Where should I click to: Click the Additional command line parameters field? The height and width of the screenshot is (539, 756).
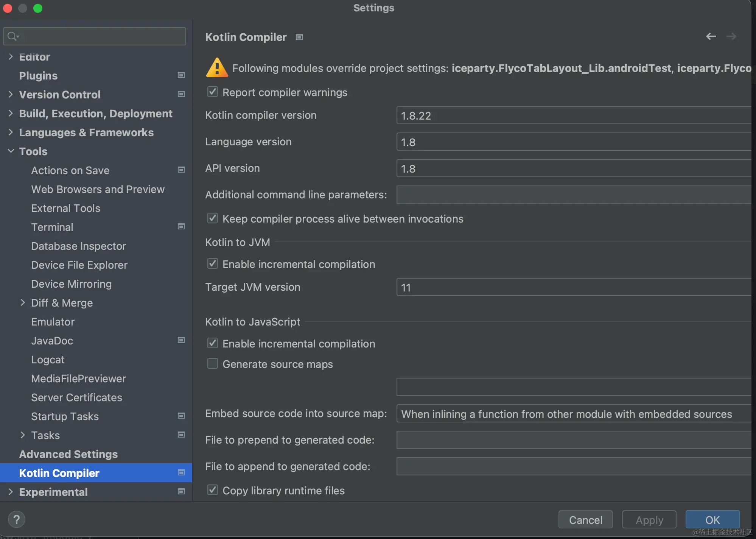coord(573,195)
